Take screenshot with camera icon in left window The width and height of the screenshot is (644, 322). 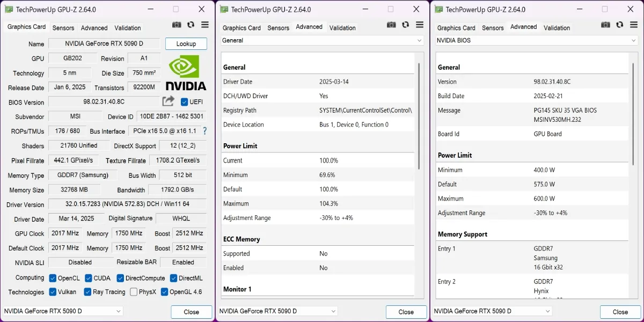point(177,25)
